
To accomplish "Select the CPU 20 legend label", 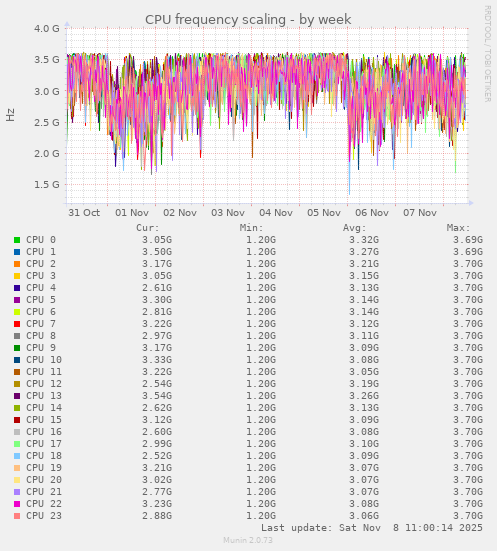I will 44,480.
